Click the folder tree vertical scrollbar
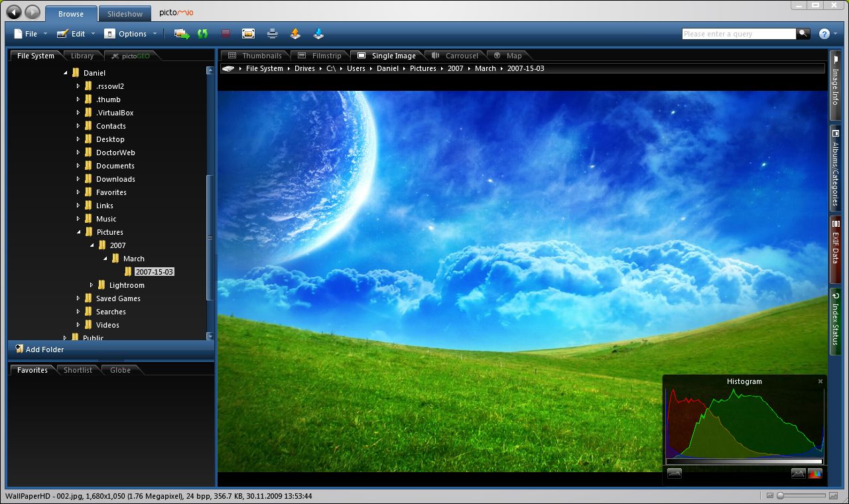The height and width of the screenshot is (504, 849). [x=210, y=237]
